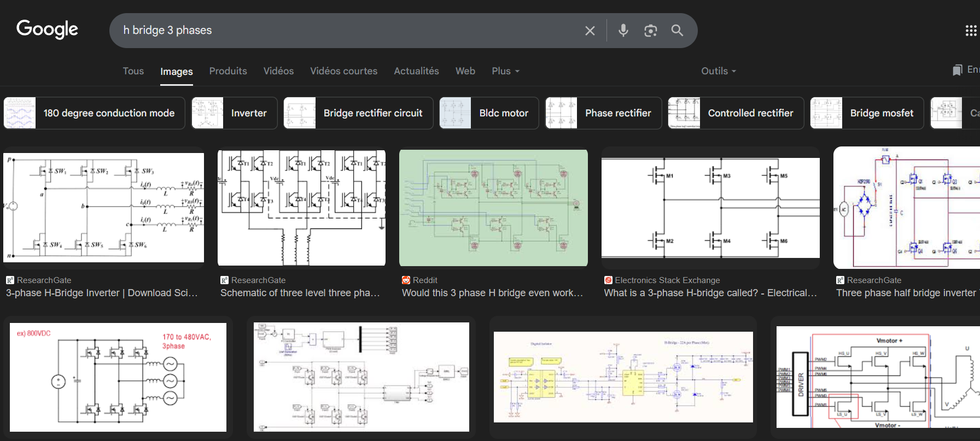
Task: Select the Actualités tab
Action: [x=416, y=71]
